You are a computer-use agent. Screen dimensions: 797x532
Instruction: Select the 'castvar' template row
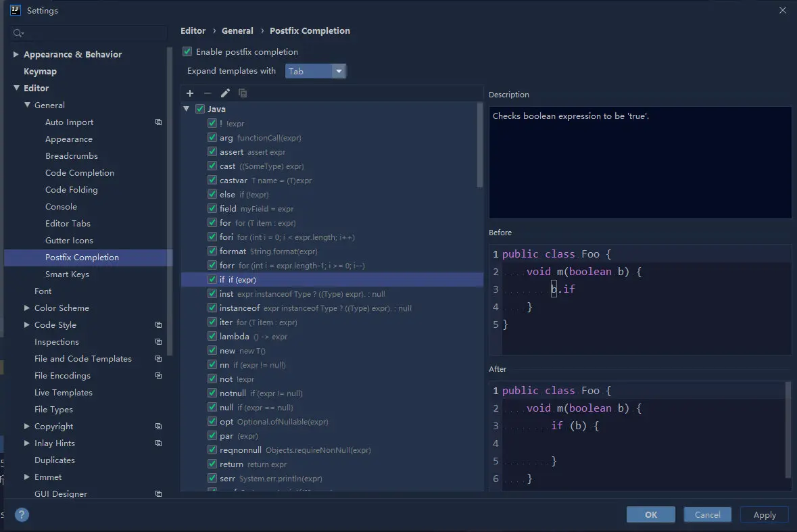332,180
